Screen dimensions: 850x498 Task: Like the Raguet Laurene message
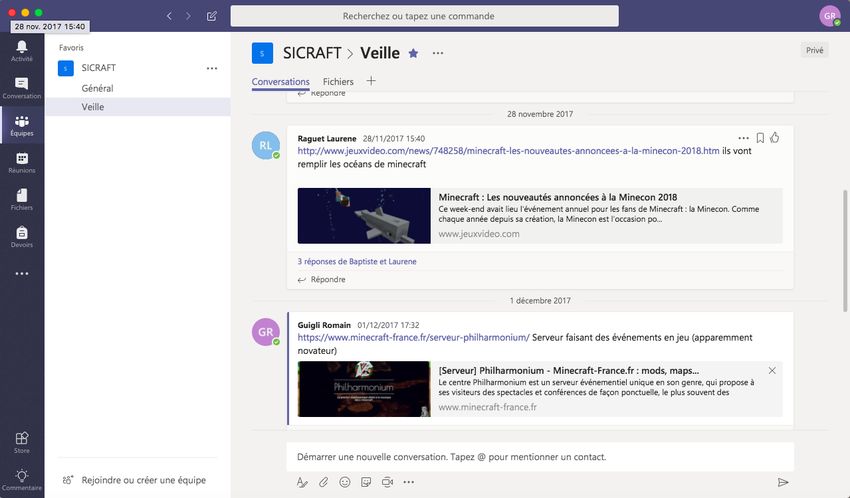tap(775, 138)
